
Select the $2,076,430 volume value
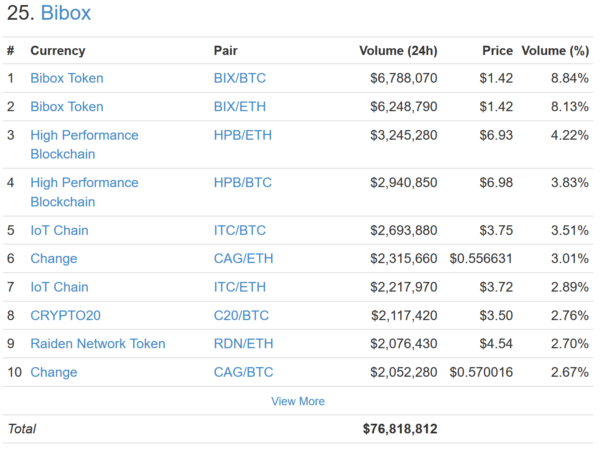pyautogui.click(x=403, y=344)
